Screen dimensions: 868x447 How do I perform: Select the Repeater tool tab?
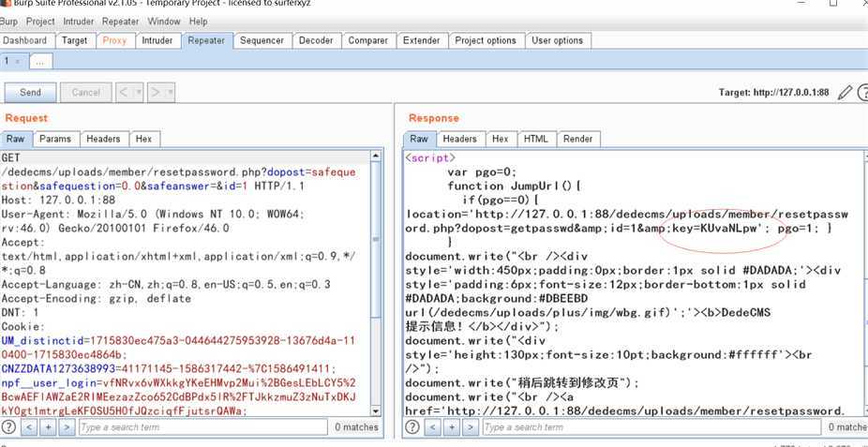206,40
